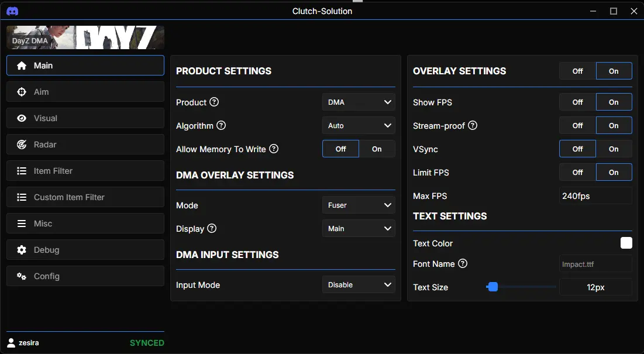644x354 pixels.
Task: Open the Config section button
Action: coord(85,276)
